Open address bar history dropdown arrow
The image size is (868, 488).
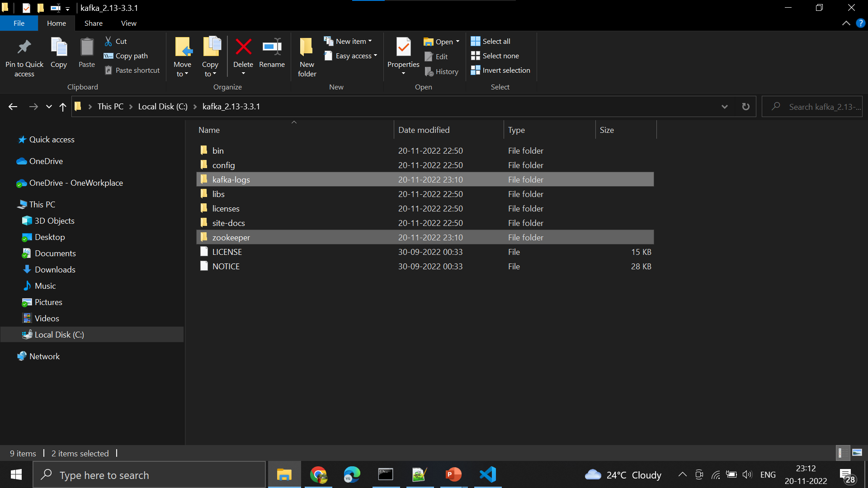[x=724, y=107]
